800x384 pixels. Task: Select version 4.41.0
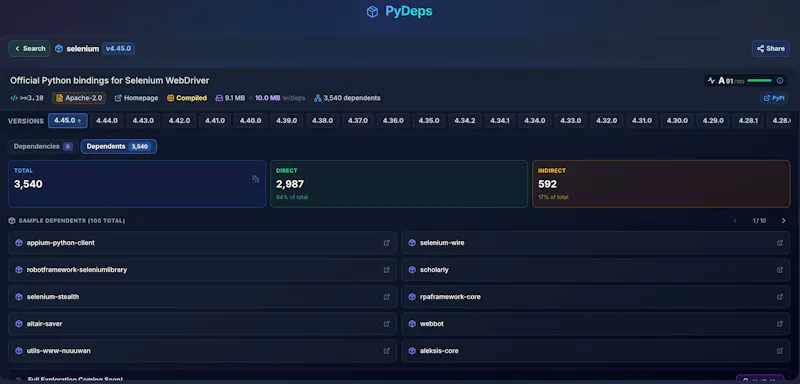click(x=215, y=121)
